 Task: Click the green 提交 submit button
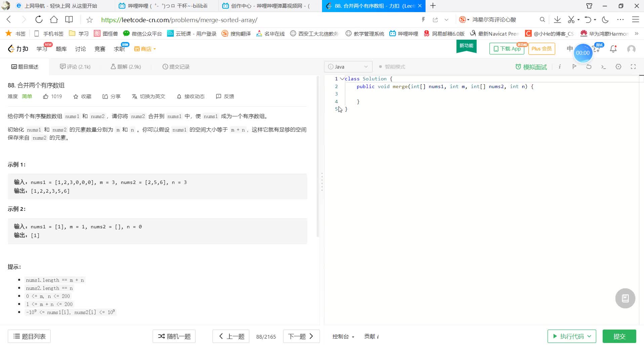click(619, 336)
